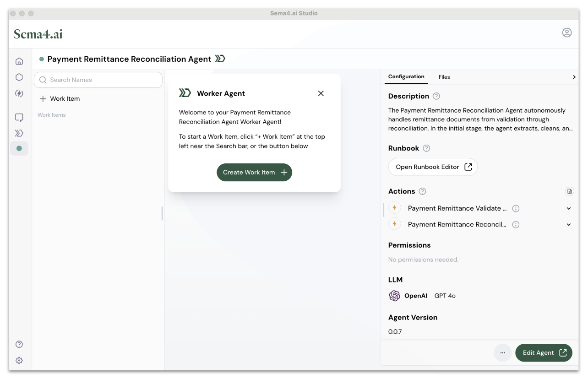Click the agent description text

click(480, 119)
